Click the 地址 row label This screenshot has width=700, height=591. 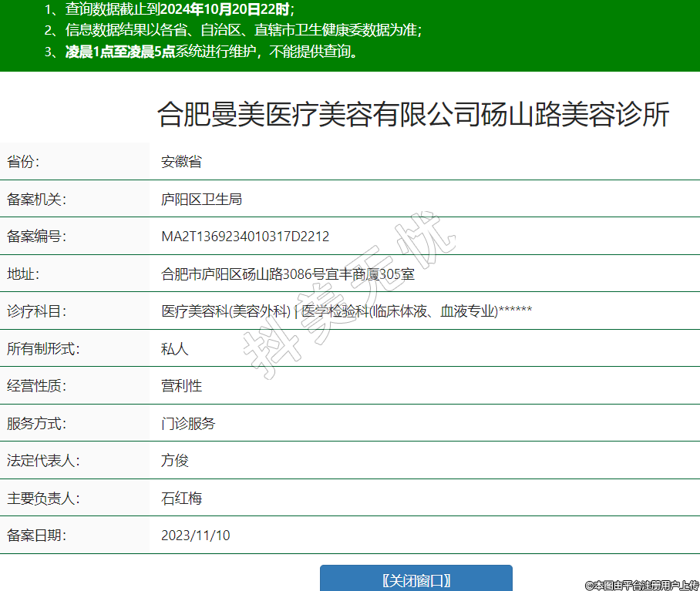pyautogui.click(x=24, y=274)
